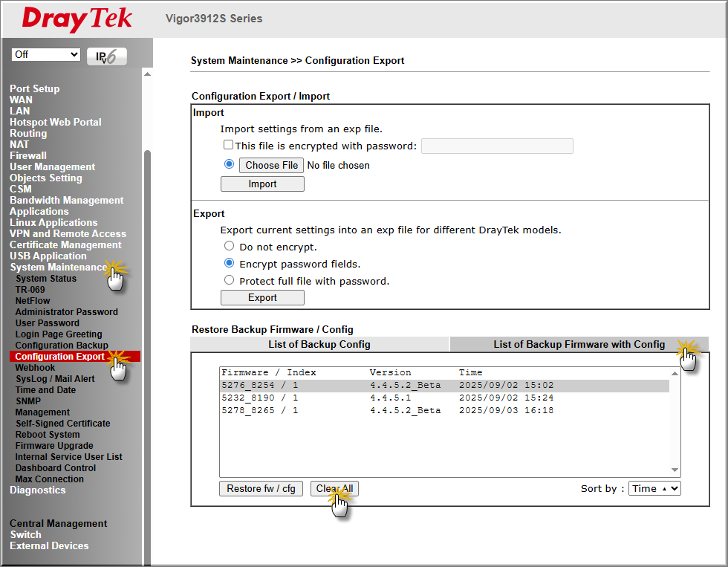Image resolution: width=728 pixels, height=567 pixels.
Task: Choose Protect full file with password
Action: tap(229, 281)
